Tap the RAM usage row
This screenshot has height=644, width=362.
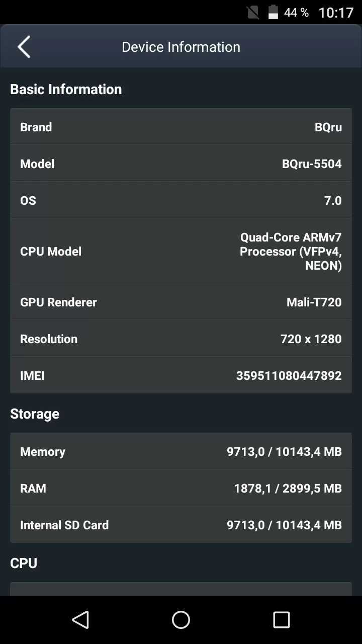181,488
